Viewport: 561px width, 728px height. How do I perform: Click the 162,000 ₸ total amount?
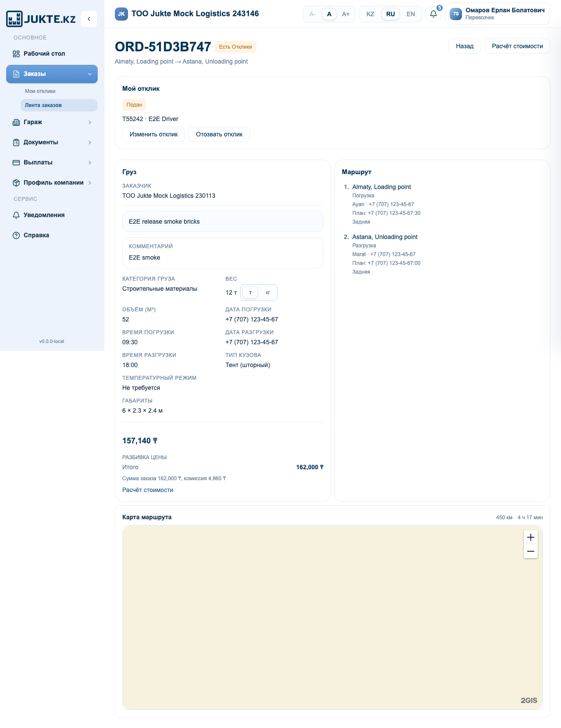(x=310, y=467)
